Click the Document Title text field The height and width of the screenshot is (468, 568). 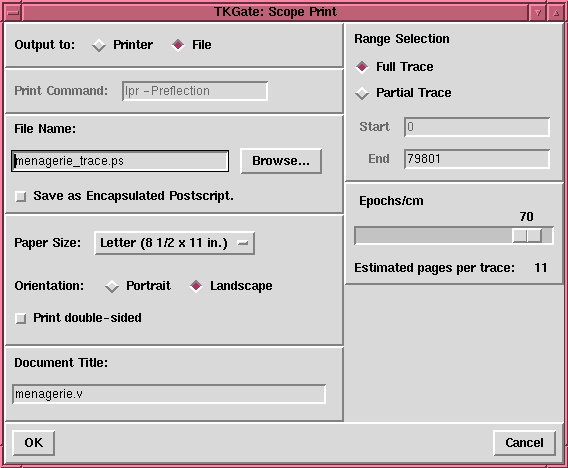(x=169, y=394)
